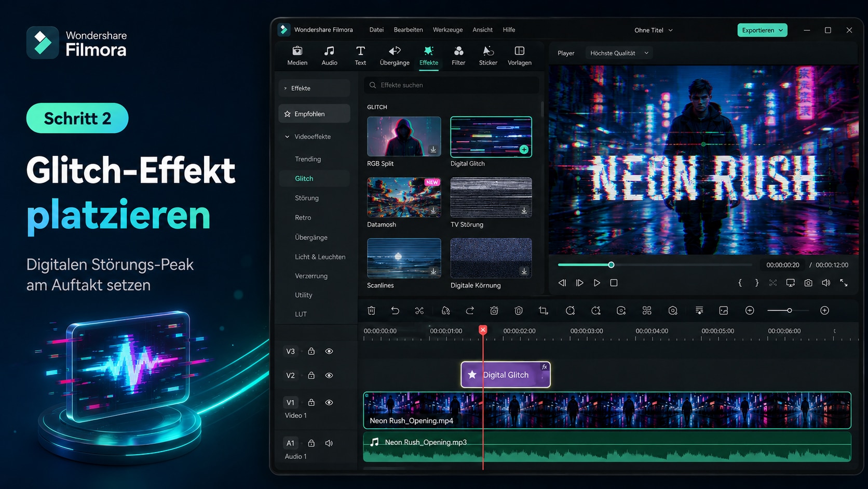Click the red playhead marker on the ruler
The image size is (868, 489).
[x=483, y=330]
